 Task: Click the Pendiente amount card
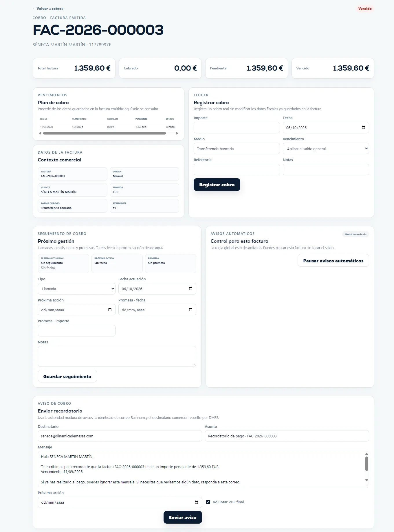[x=246, y=68]
